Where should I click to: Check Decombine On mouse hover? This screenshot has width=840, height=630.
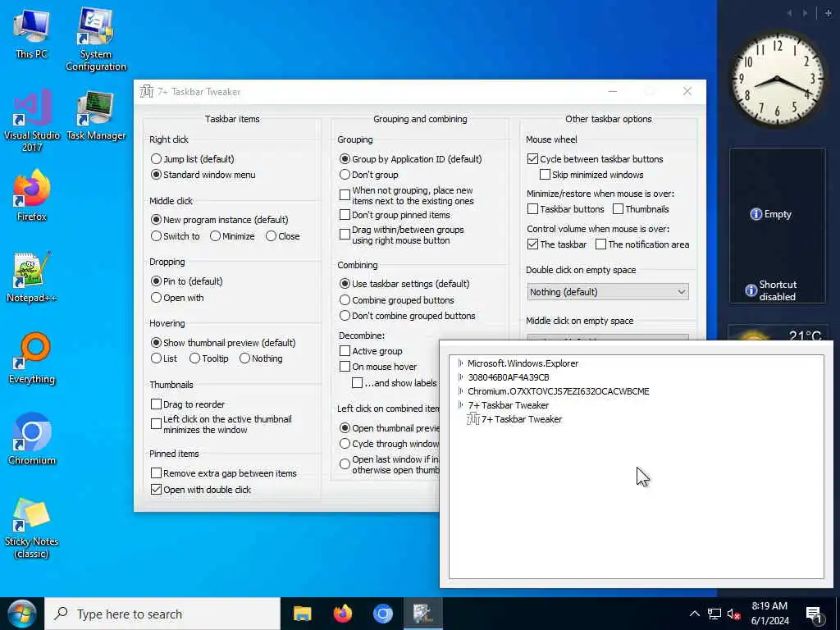[x=345, y=367]
